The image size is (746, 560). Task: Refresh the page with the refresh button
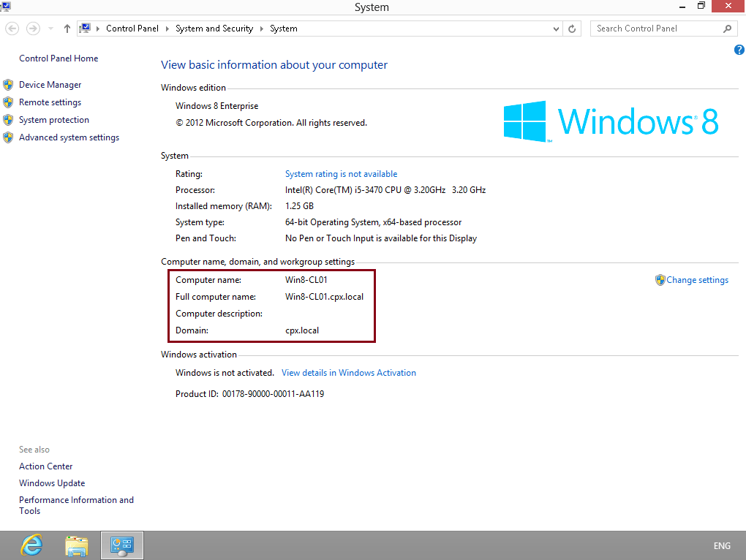pos(572,29)
